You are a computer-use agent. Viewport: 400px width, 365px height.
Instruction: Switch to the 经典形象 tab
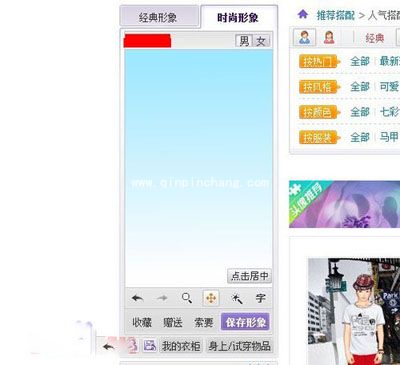point(159,17)
